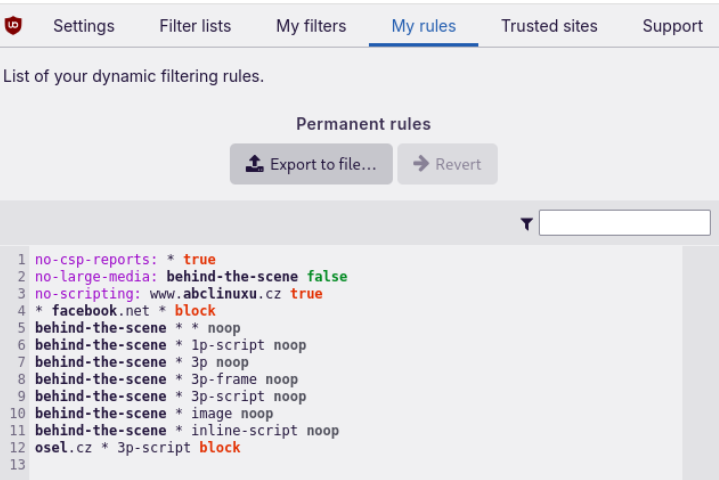Screen dimensions: 719x480
Task: Open the Support tab
Action: pos(672,26)
